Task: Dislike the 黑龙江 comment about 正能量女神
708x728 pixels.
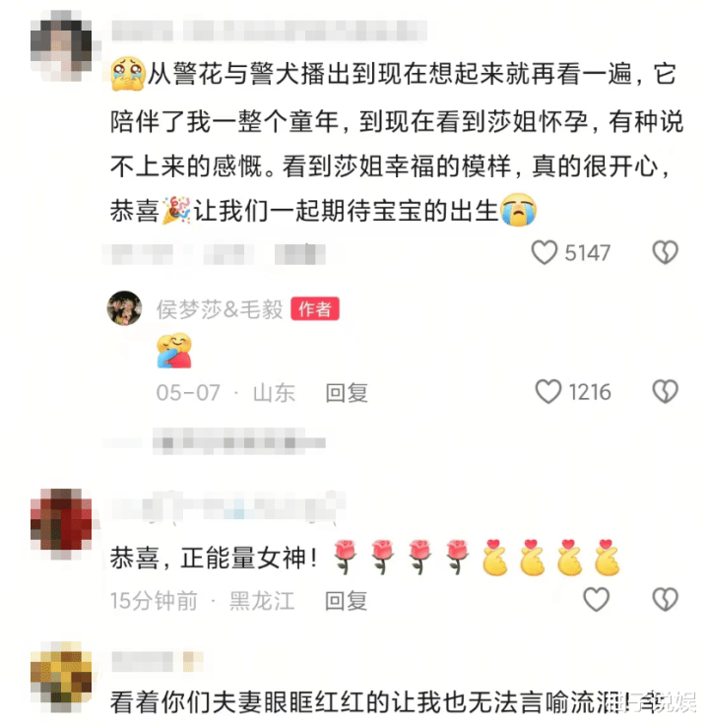Action: pyautogui.click(x=666, y=599)
